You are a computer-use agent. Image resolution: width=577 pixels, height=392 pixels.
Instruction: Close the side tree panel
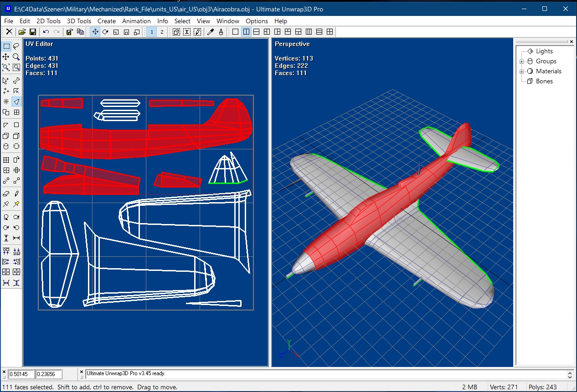pos(572,41)
